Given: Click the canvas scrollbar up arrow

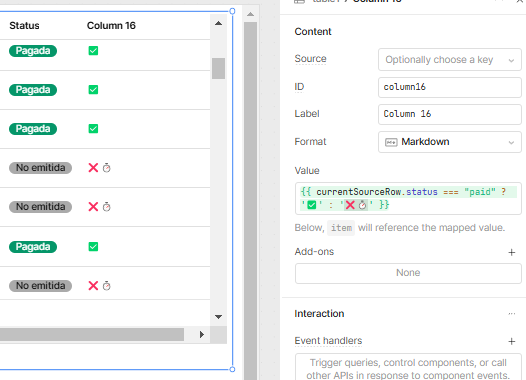Looking at the screenshot, I should [250, 14].
